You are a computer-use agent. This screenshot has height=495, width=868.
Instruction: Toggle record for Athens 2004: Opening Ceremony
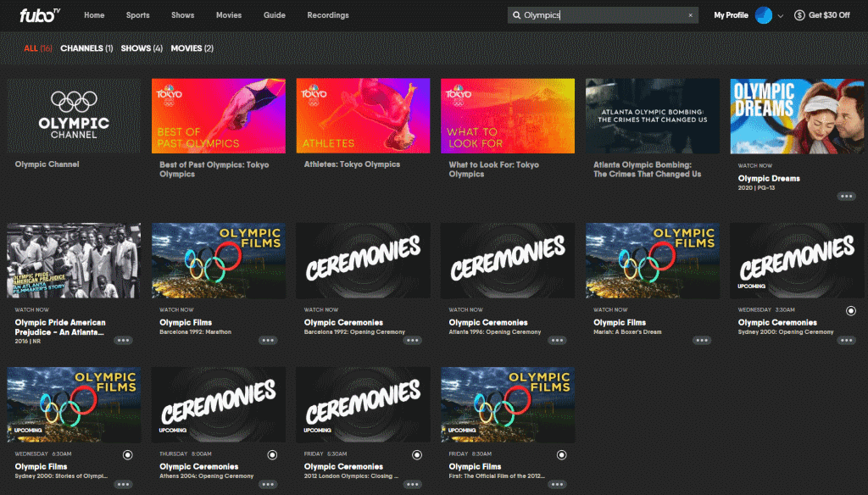click(x=272, y=455)
